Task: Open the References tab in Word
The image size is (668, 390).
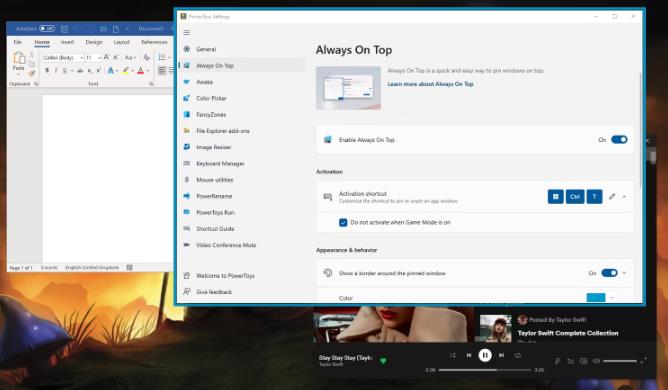Action: pos(154,42)
